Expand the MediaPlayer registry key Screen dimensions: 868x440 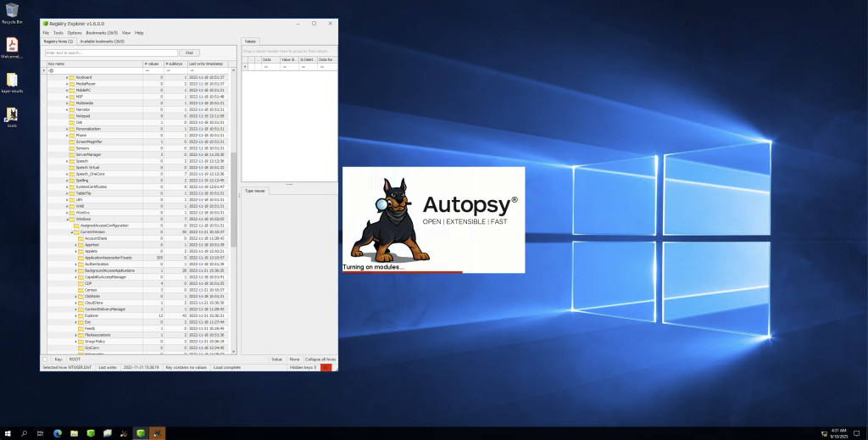(67, 84)
